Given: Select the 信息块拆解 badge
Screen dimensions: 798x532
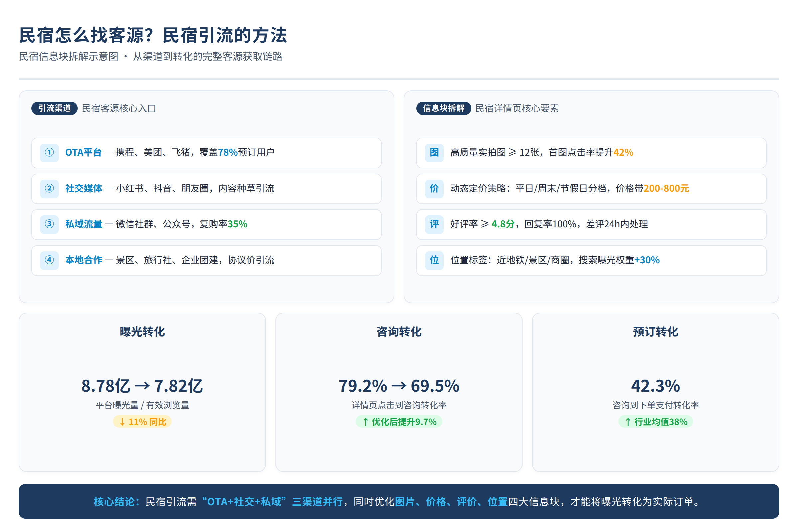Looking at the screenshot, I should (x=444, y=108).
